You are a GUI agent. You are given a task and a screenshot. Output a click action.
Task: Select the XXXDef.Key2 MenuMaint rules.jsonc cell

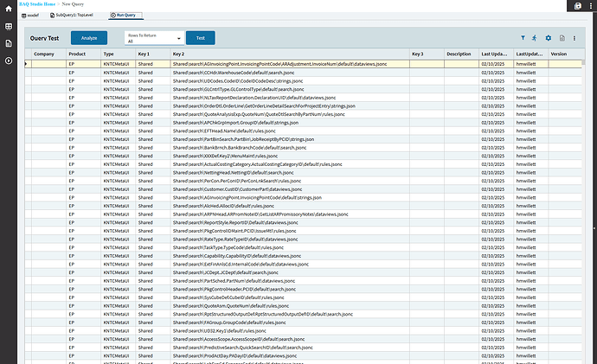click(290, 156)
